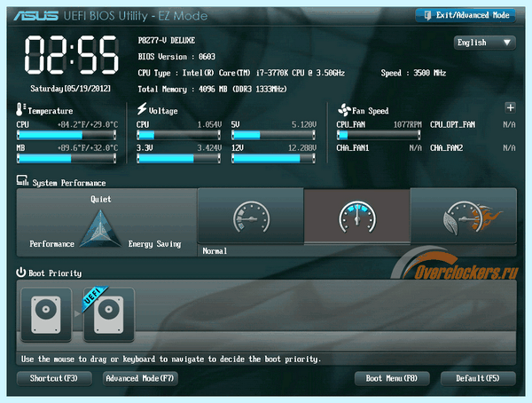
Task: Switch to Advanced Mode (F7)
Action: point(140,378)
